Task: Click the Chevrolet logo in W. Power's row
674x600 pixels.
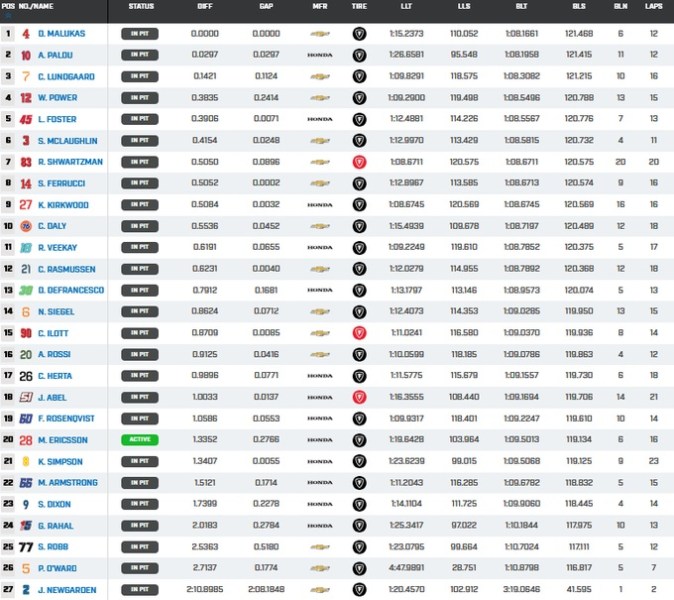Action: point(320,98)
